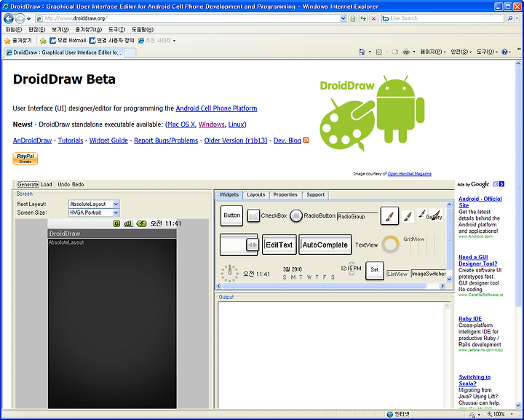This screenshot has width=524, height=420.
Task: Click the Live Search magnifier icon
Action: point(509,19)
